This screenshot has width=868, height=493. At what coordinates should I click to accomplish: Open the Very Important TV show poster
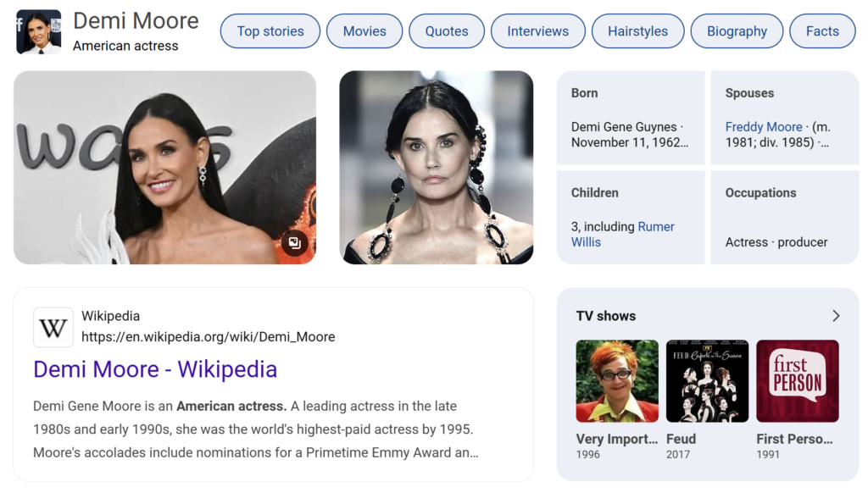click(x=617, y=381)
